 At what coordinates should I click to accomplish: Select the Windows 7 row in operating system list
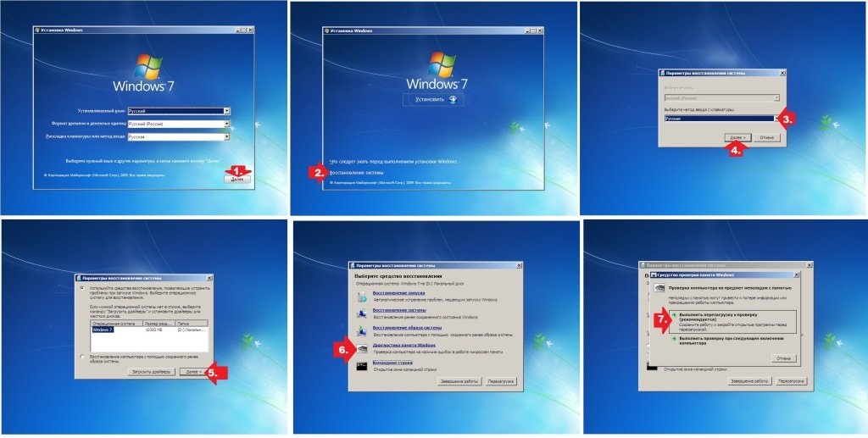[102, 329]
